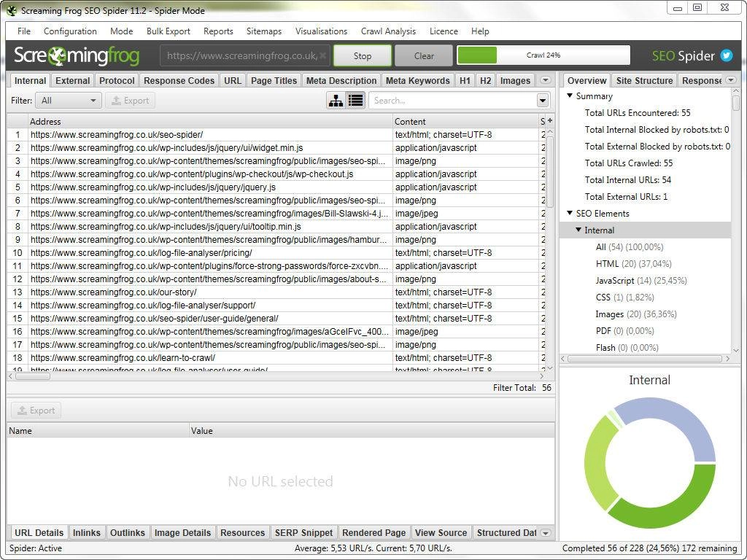747x560 pixels.
Task: Select the PDF (0) filter item
Action: click(x=627, y=330)
